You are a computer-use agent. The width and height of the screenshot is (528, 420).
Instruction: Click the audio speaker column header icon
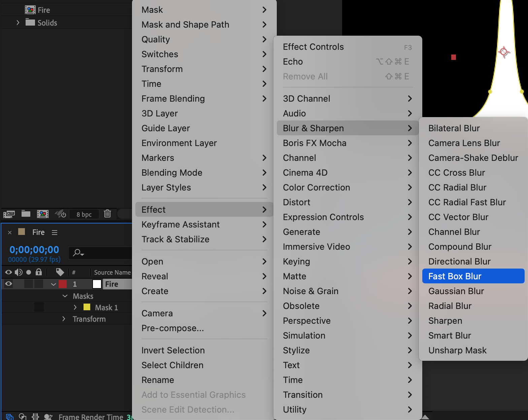(x=19, y=272)
